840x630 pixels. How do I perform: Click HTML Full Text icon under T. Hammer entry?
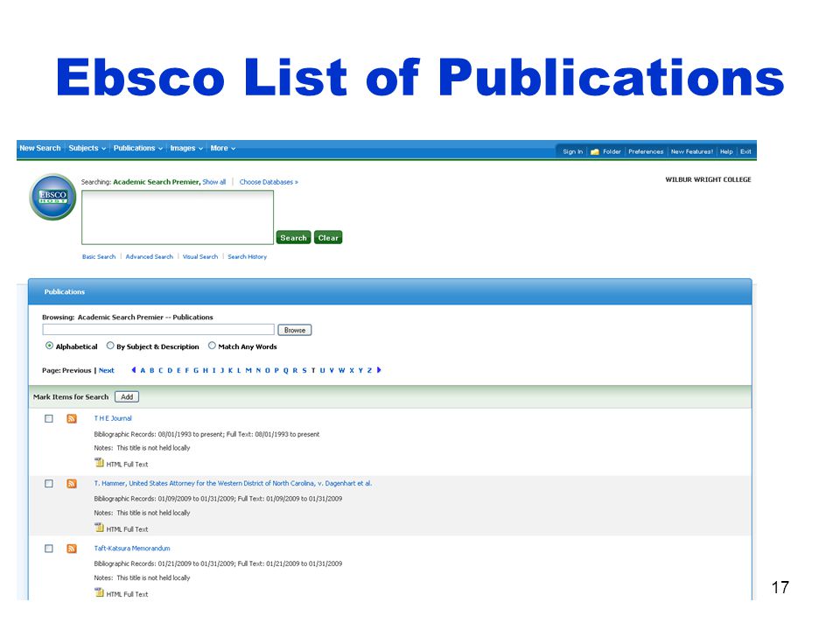click(x=99, y=528)
